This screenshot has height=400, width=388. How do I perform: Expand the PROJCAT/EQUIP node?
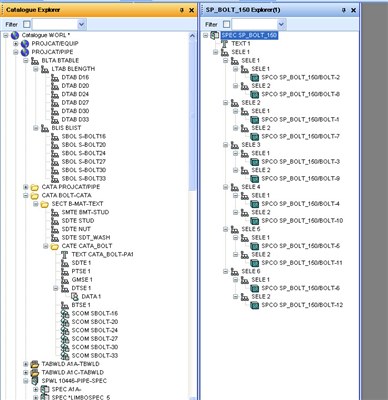tap(16, 44)
